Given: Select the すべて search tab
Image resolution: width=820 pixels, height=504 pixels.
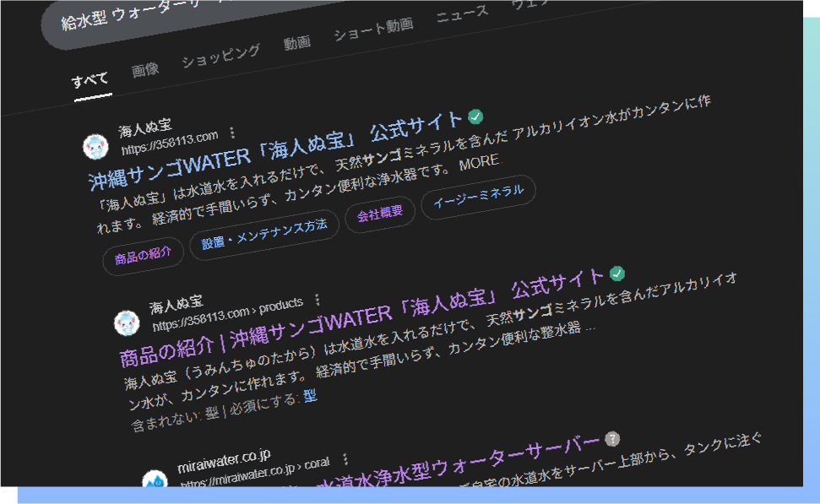Looking at the screenshot, I should (x=90, y=80).
